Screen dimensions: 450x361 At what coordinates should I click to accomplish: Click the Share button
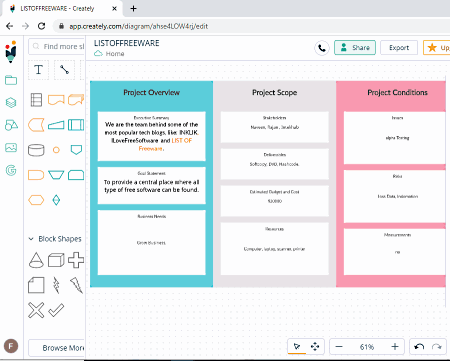[355, 48]
